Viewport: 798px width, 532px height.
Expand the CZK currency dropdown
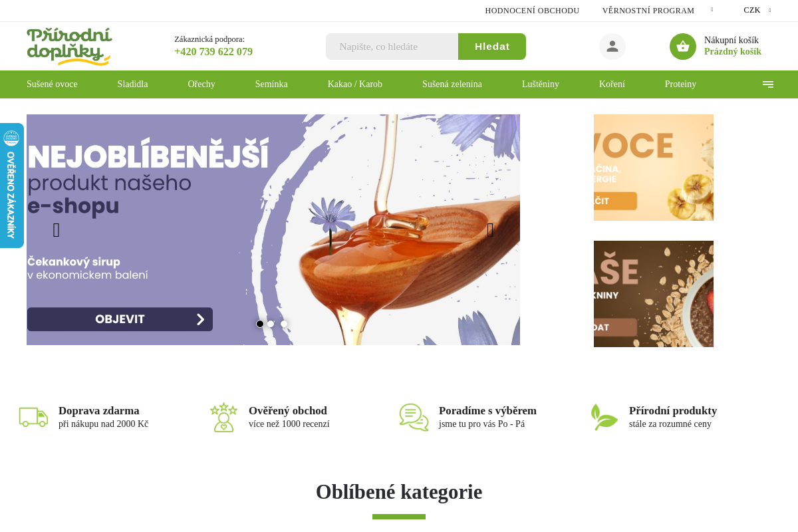(x=757, y=10)
